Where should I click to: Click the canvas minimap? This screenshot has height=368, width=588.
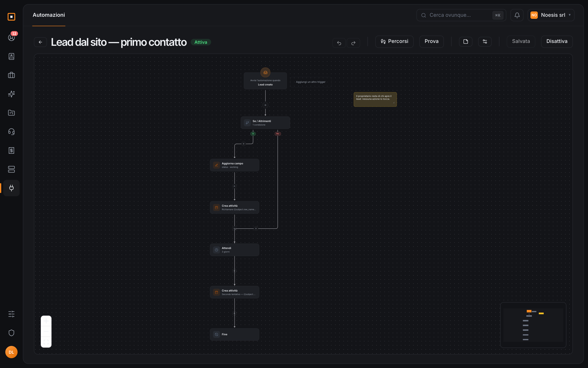pyautogui.click(x=533, y=325)
